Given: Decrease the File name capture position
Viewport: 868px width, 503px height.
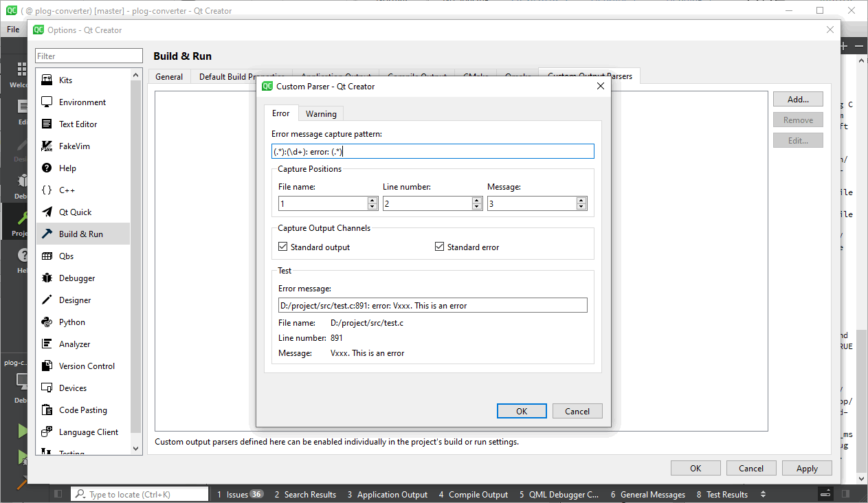Looking at the screenshot, I should (x=372, y=207).
